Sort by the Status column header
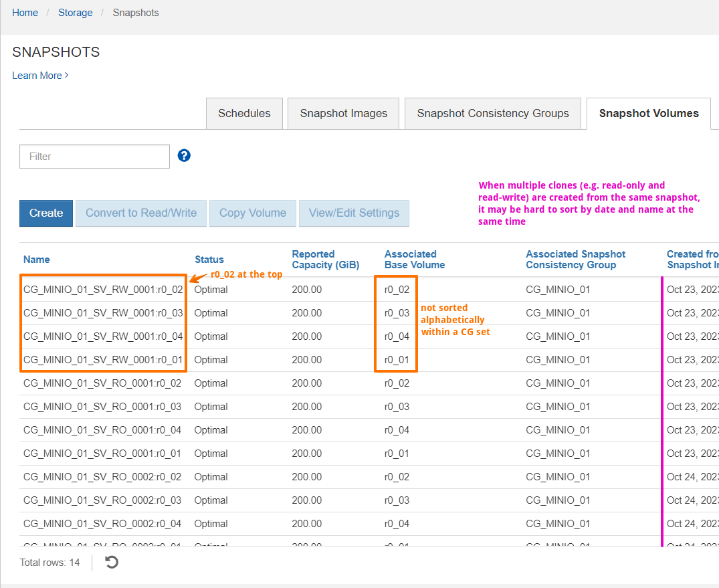Screen dimensions: 719x588 click(209, 260)
